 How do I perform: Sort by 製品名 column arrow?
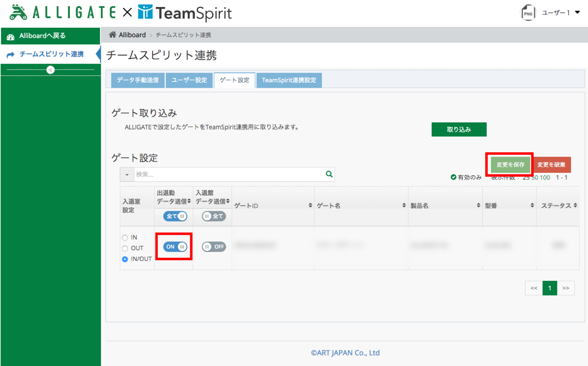click(478, 206)
